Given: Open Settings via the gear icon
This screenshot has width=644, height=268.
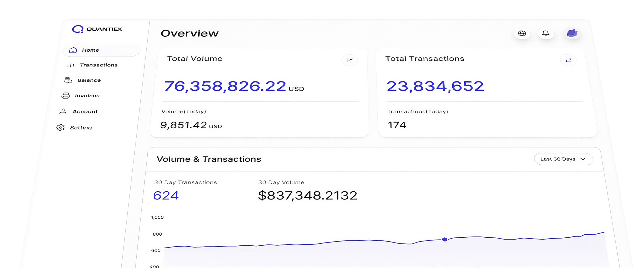Looking at the screenshot, I should pyautogui.click(x=60, y=128).
